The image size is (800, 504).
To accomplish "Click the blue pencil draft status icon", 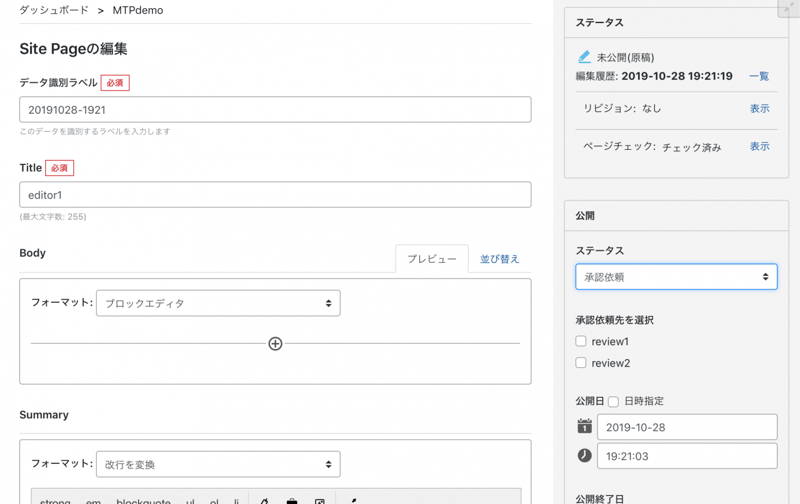I will (x=584, y=58).
